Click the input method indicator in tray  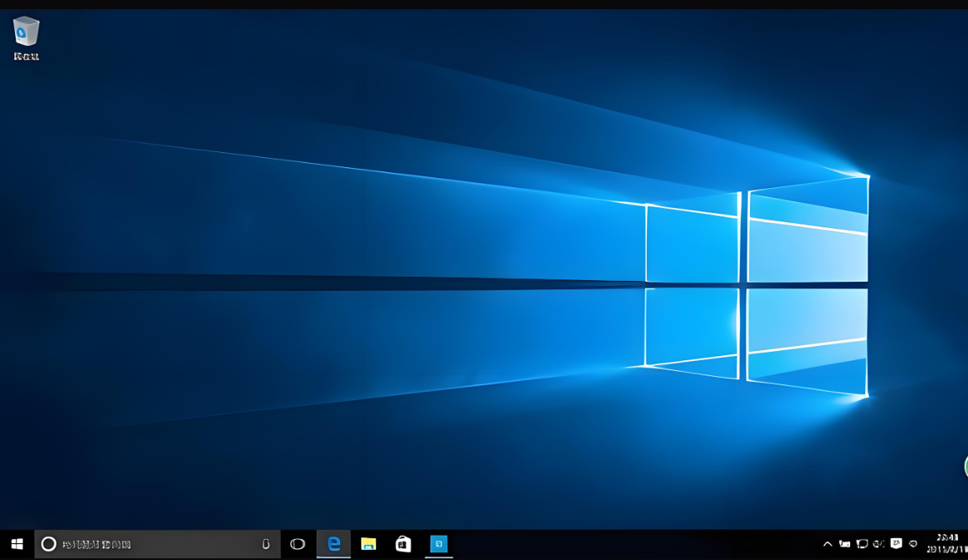tap(896, 543)
